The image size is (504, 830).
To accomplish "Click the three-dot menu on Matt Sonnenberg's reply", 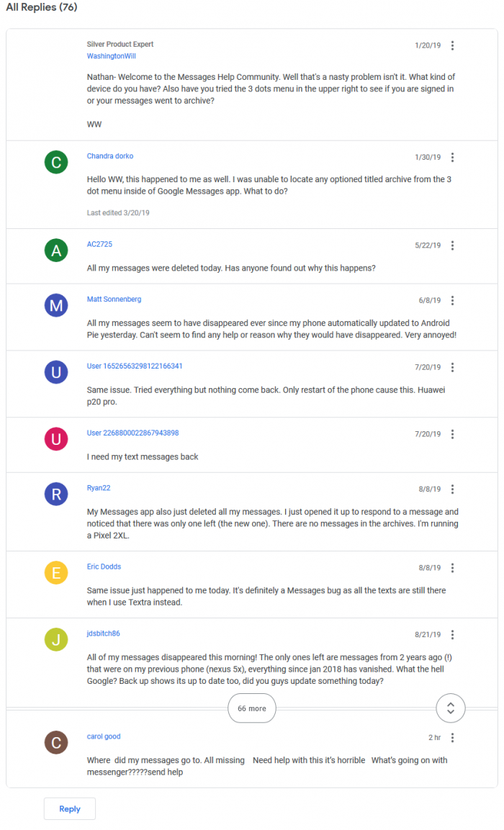I will pos(452,300).
